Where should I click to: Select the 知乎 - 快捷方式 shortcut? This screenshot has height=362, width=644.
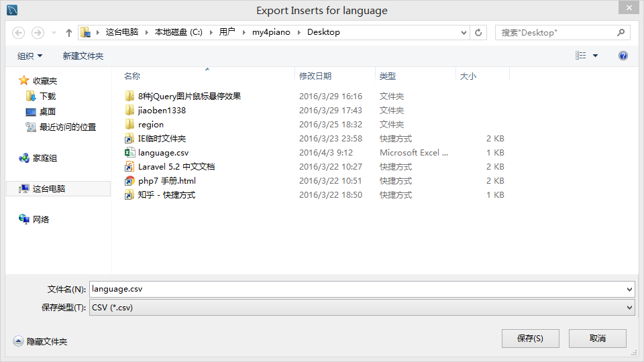[x=167, y=195]
